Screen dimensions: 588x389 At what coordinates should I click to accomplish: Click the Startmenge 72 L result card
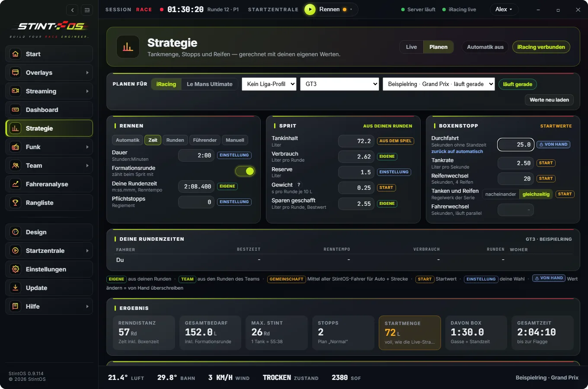[x=410, y=333]
